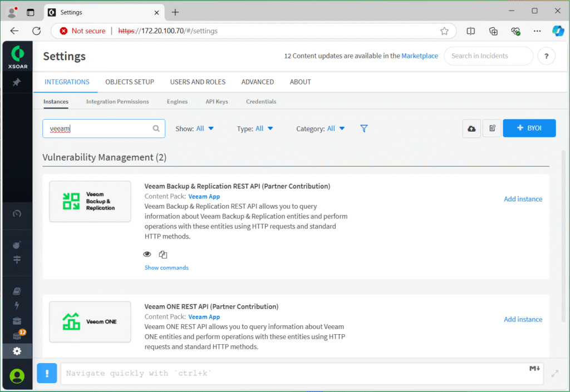This screenshot has height=392, width=570.
Task: Open the Settings gear icon in the sidebar
Action: coord(17,351)
